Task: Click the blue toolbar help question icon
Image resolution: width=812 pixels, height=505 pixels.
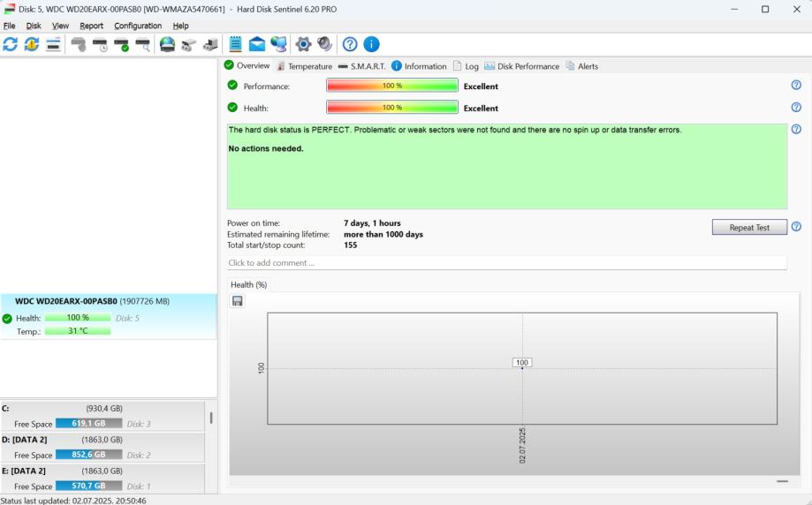Action: [350, 44]
